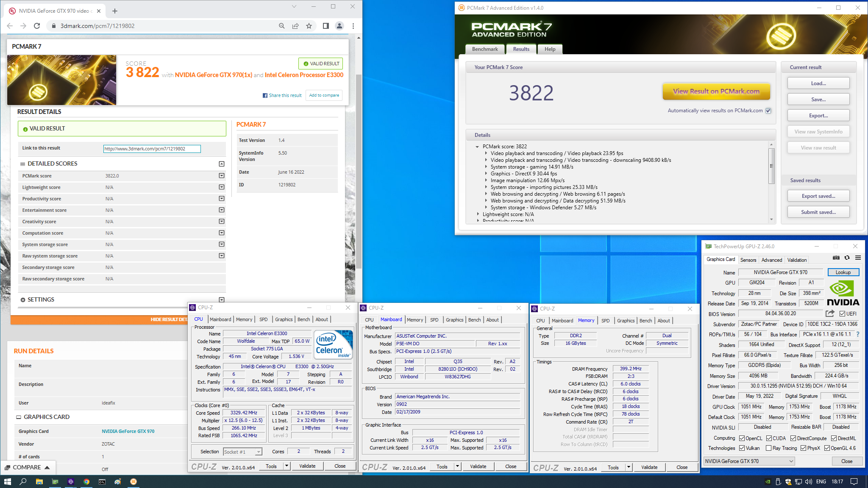Take a GPU-Z screenshot with the camera icon
The width and height of the screenshot is (868, 488).
coord(836,258)
